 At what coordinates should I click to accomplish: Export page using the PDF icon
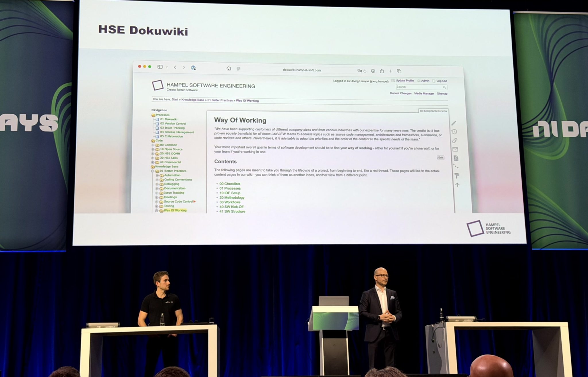456,158
